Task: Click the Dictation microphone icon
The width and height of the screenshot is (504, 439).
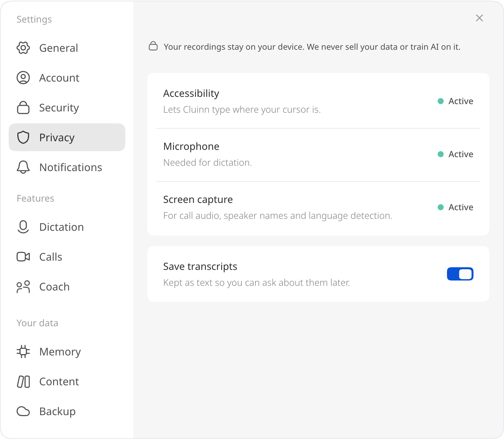Action: pos(23,227)
